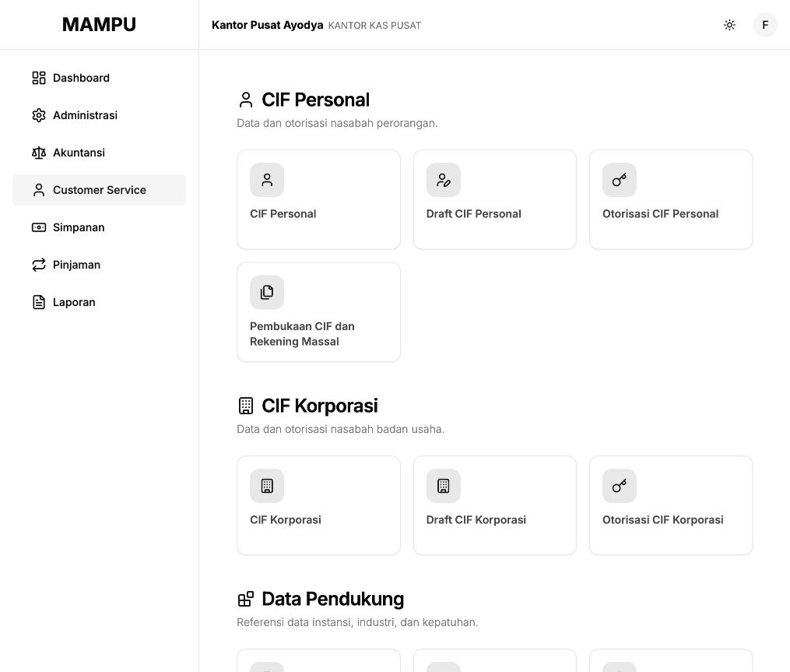Click the files icon on Pembukaan CIF Massal card
The height and width of the screenshot is (672, 790).
click(x=267, y=292)
